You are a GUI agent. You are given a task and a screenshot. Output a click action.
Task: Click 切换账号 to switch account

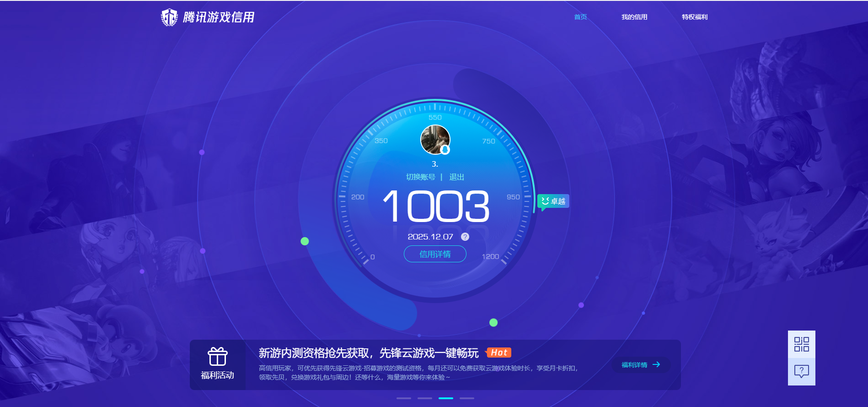point(421,177)
